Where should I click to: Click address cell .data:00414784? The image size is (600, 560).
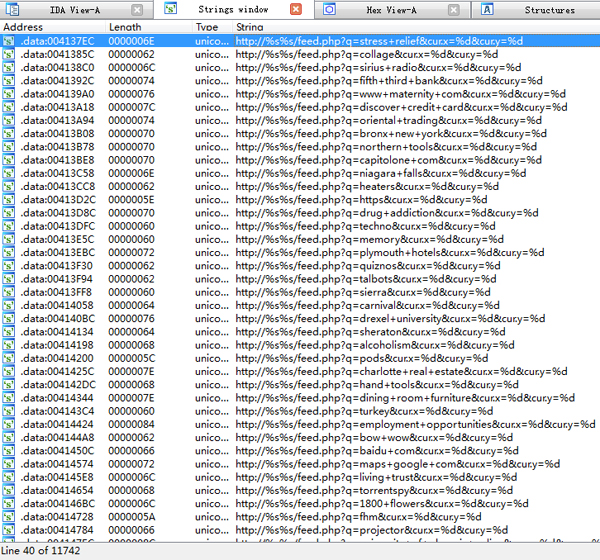click(x=57, y=531)
